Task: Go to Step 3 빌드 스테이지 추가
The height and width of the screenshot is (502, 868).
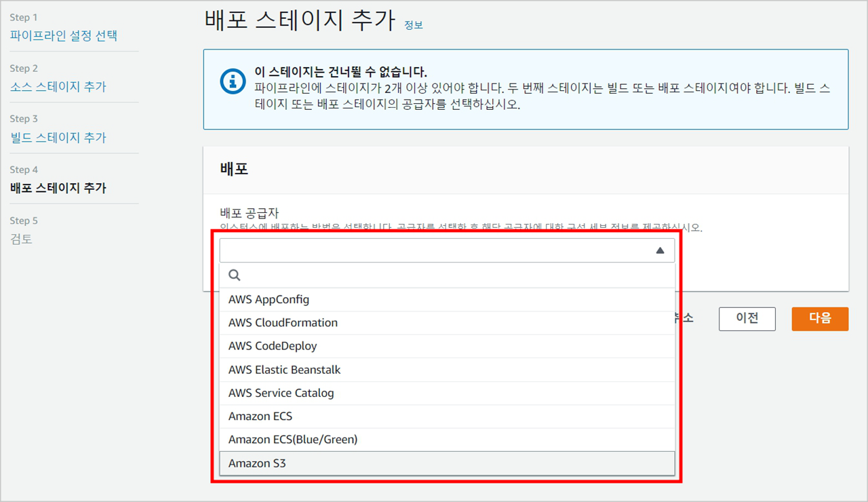Action: coord(58,138)
